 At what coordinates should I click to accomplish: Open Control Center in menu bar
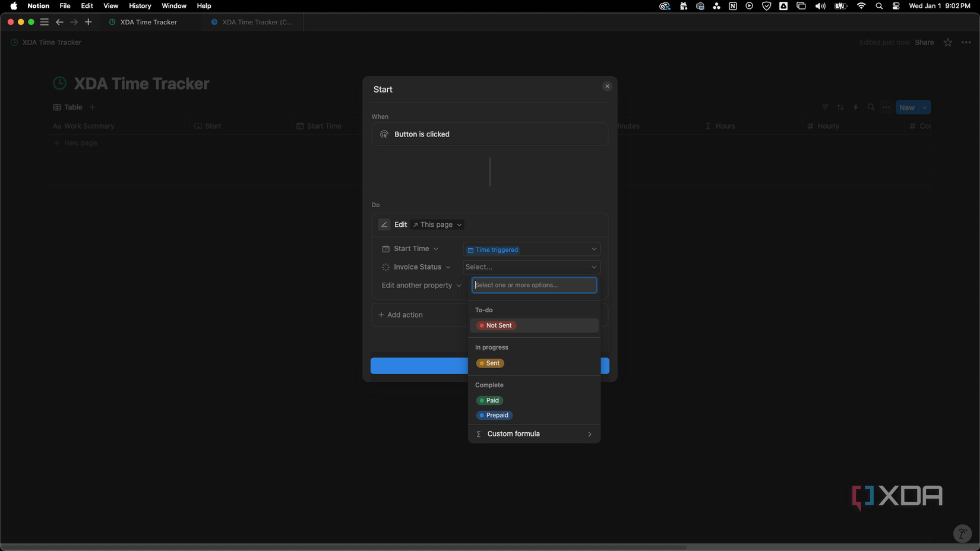[896, 6]
